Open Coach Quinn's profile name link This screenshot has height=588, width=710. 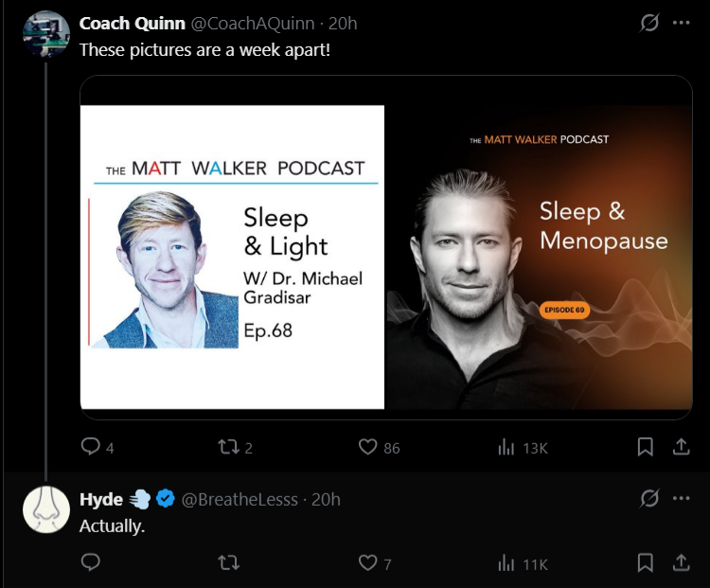[132, 24]
